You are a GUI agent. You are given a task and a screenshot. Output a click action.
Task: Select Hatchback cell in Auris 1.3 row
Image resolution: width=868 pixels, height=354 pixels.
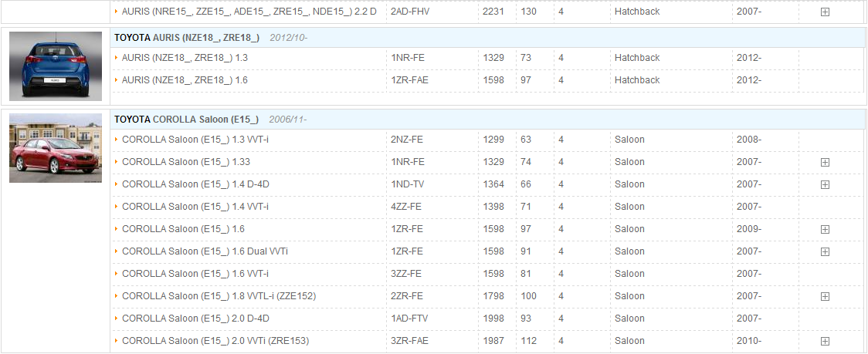pyautogui.click(x=637, y=58)
